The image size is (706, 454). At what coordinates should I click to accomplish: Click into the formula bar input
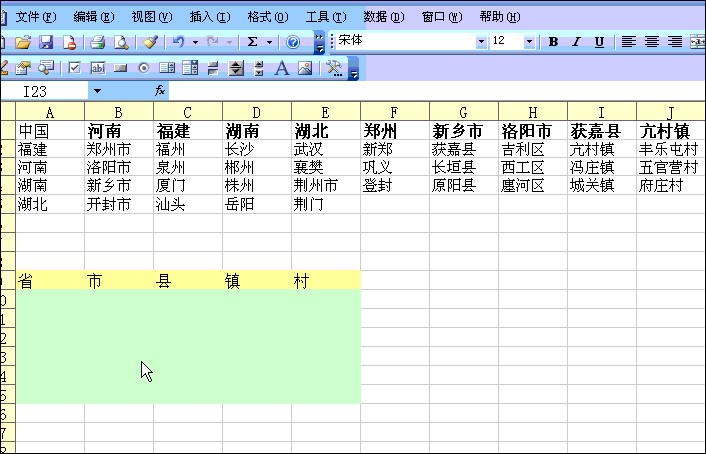(x=437, y=91)
